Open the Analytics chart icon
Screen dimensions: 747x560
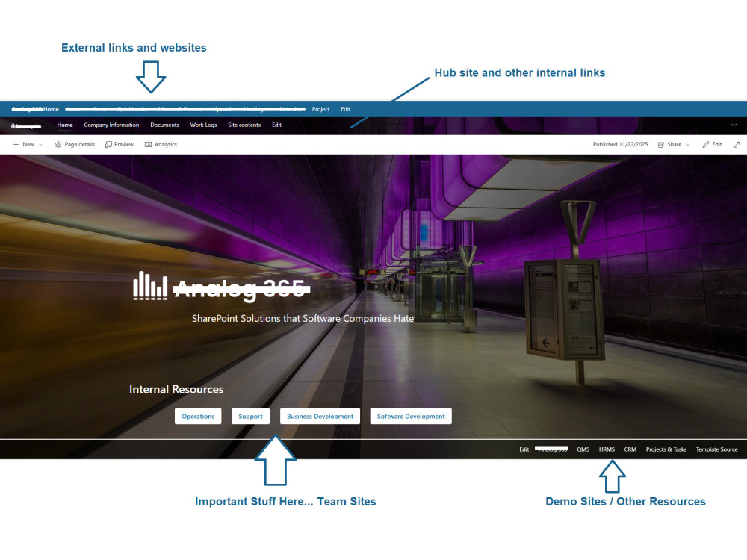pos(148,145)
